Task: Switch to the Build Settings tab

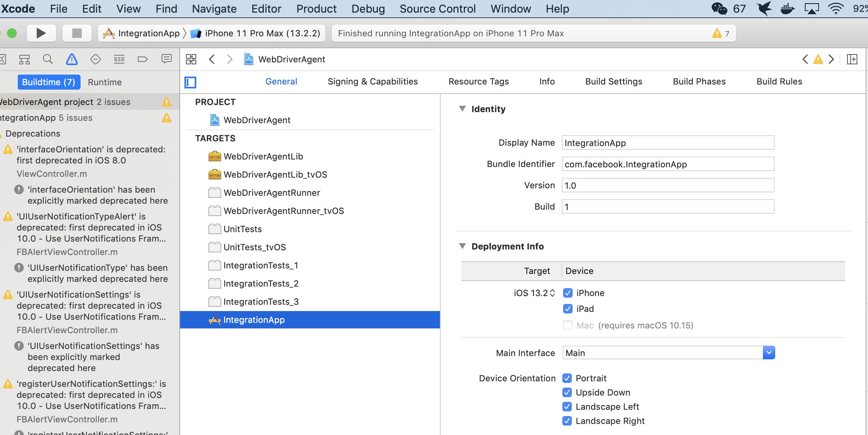Action: tap(614, 81)
